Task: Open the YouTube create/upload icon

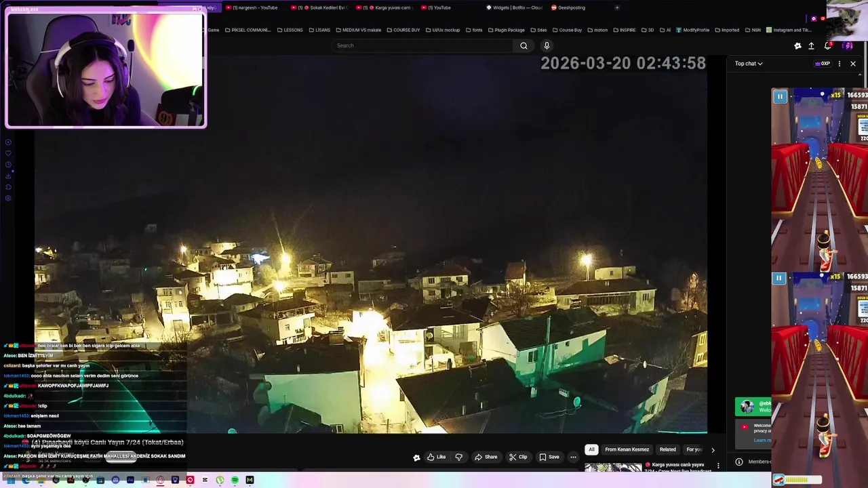Action: [811, 45]
